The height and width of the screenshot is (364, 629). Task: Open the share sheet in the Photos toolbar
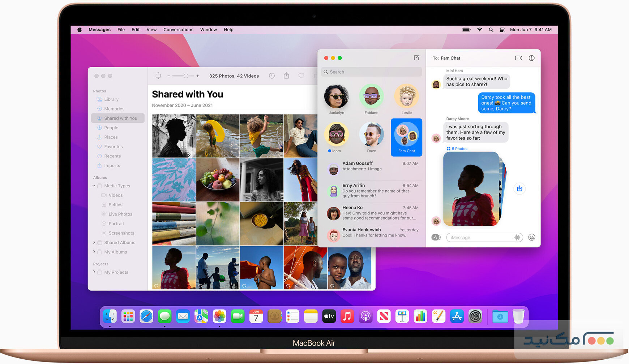[286, 76]
